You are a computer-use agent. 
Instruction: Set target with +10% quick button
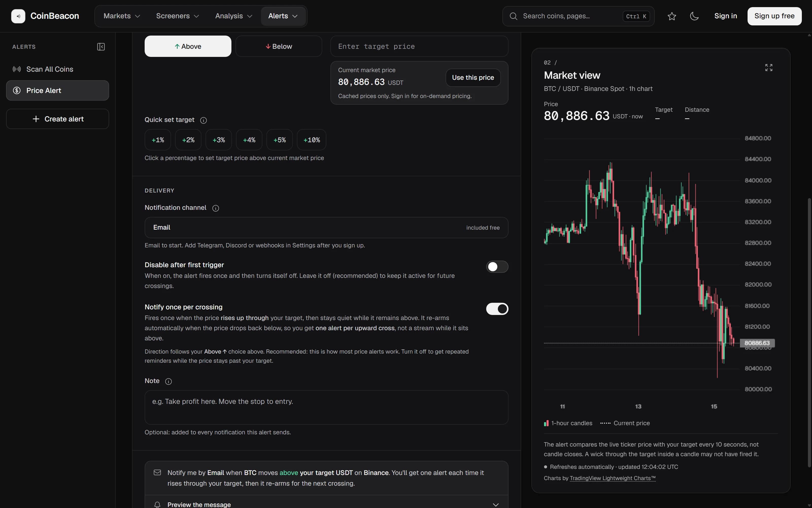(x=311, y=140)
